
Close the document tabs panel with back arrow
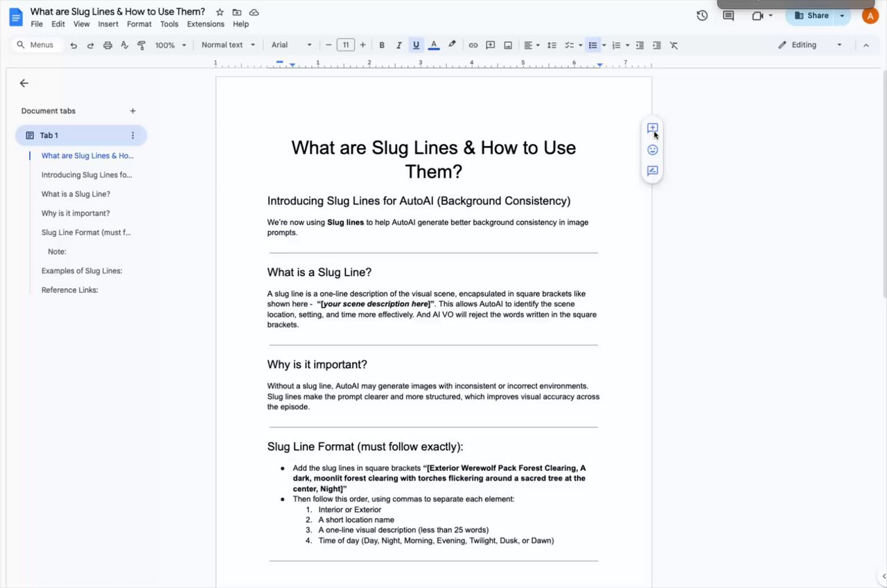(x=24, y=83)
